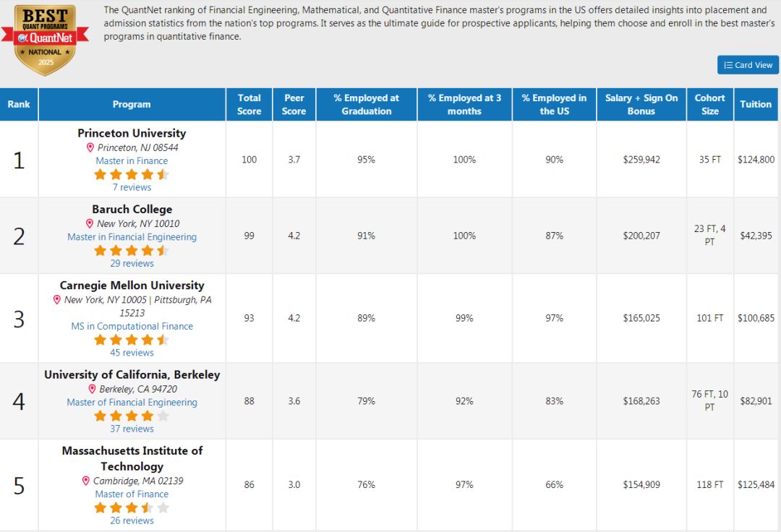Open Berkeley's 37 reviews link
The width and height of the screenshot is (781, 532).
point(132,429)
